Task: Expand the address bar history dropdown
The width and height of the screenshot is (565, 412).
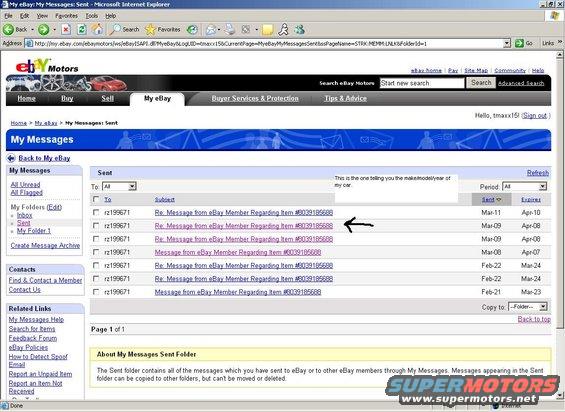Action: click(x=507, y=44)
